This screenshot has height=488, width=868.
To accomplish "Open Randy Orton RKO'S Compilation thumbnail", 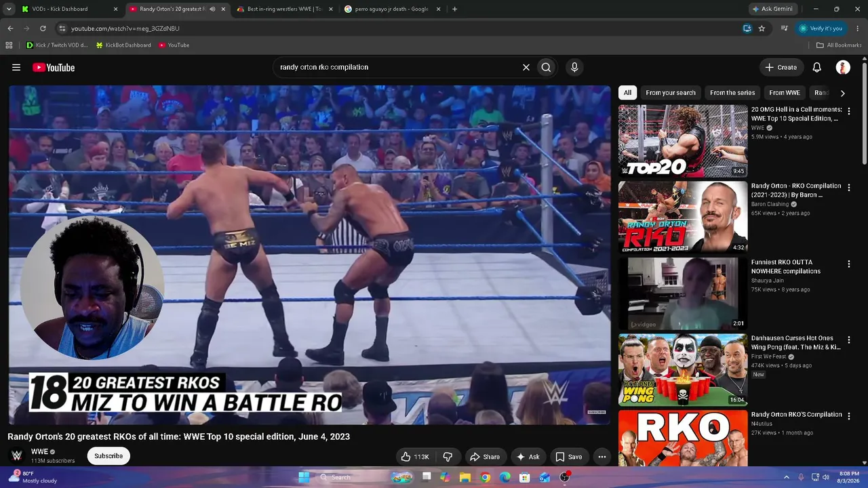I will 683,439.
